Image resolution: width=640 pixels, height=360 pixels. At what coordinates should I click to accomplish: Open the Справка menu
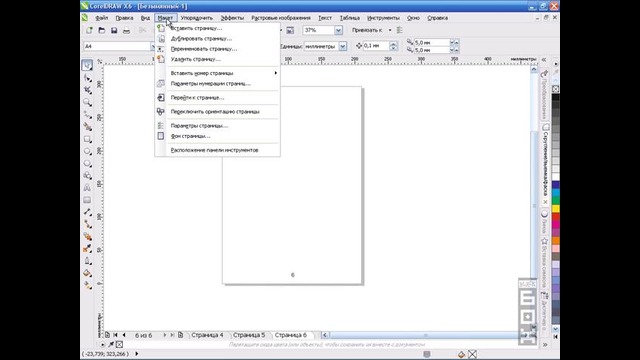438,18
